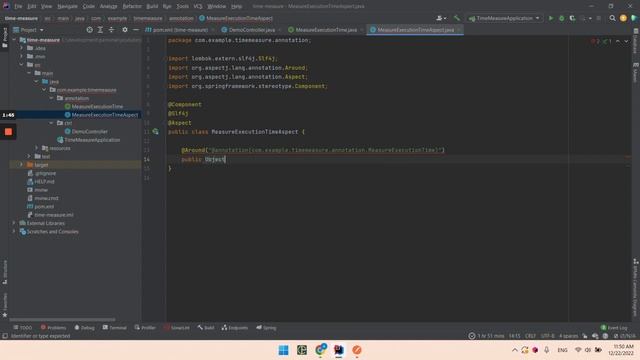The image size is (640, 360).
Task: Open Chrome browser from taskbar
Action: pyautogui.click(x=320, y=350)
